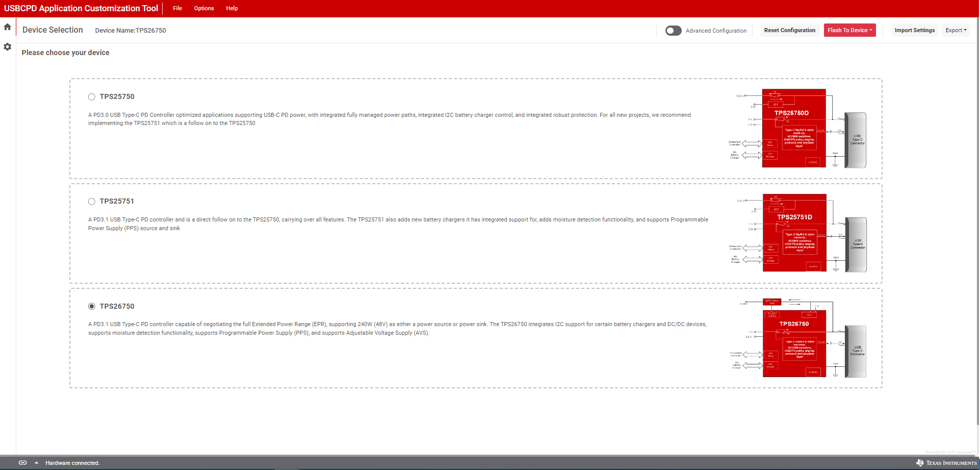The image size is (980, 470).
Task: Open the Home page from sidebar icon
Action: tap(7, 27)
